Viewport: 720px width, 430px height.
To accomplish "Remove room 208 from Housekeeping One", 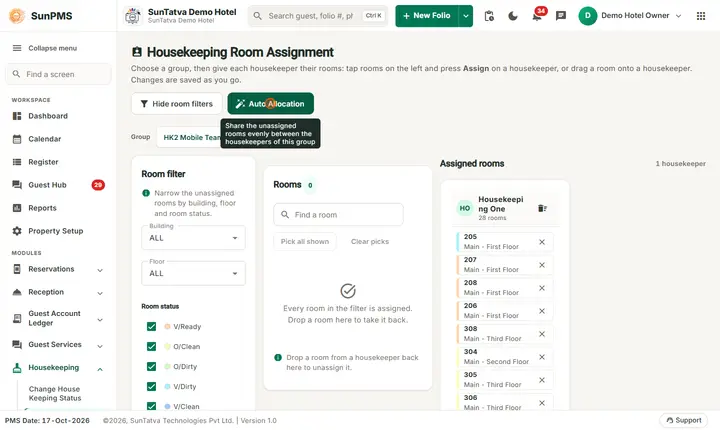I will pos(542,288).
